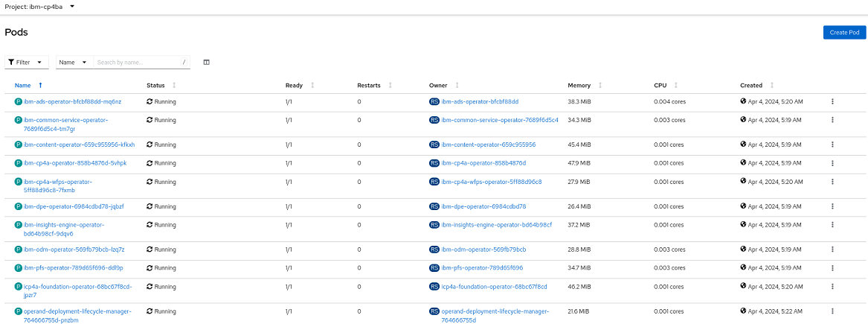Open pod ibm-cp4a-wfps-operator-5ff88d96c8-7fxmb
Screen dimensions: 868x324
[58, 186]
